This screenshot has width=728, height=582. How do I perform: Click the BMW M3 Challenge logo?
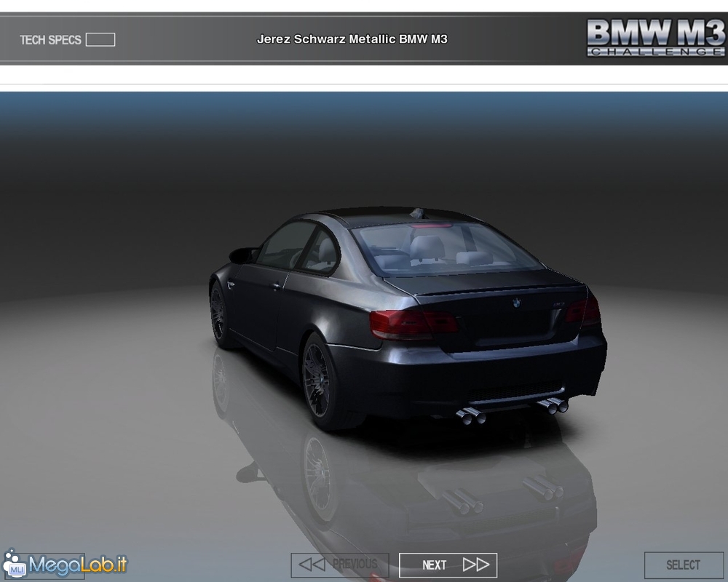click(656, 38)
